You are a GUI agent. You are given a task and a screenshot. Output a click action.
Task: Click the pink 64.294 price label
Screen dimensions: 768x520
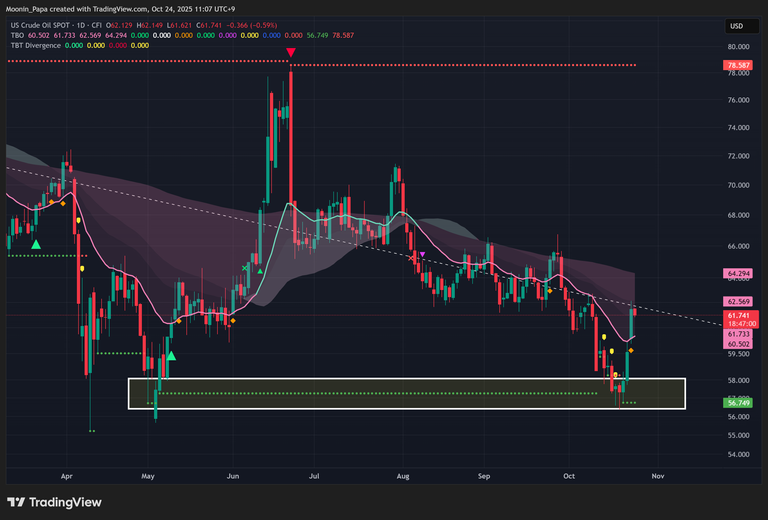tap(738, 273)
